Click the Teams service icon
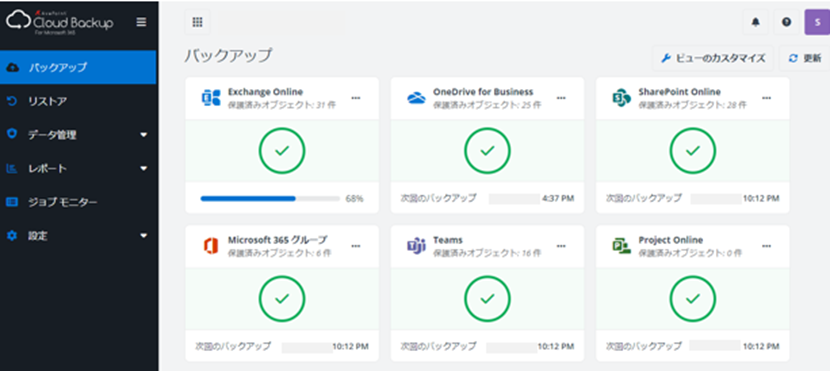830x371 pixels. 417,246
